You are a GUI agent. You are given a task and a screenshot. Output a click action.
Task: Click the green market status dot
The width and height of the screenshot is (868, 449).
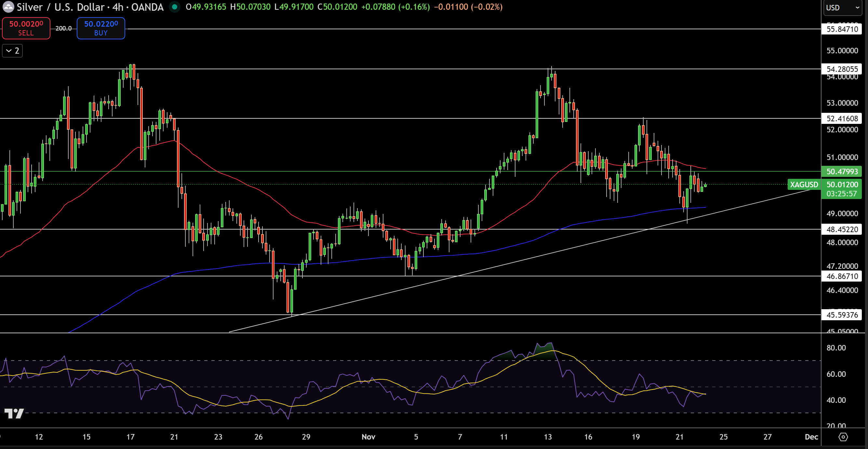(174, 7)
